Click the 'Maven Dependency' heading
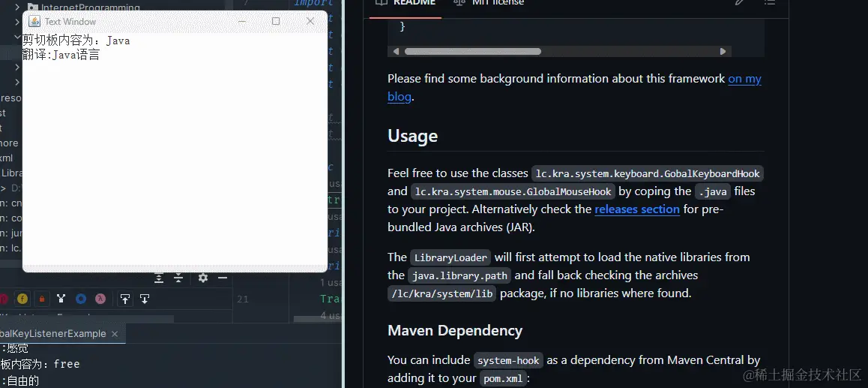 tap(455, 330)
